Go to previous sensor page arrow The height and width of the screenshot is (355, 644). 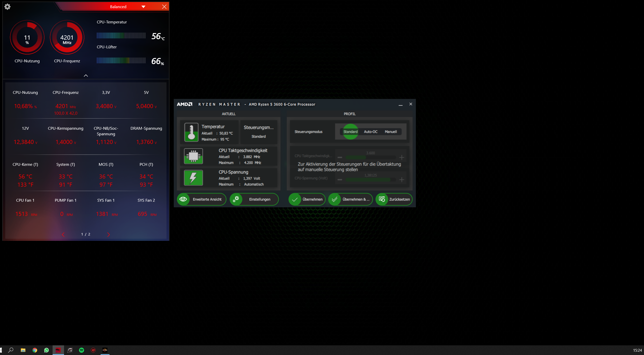tap(63, 234)
